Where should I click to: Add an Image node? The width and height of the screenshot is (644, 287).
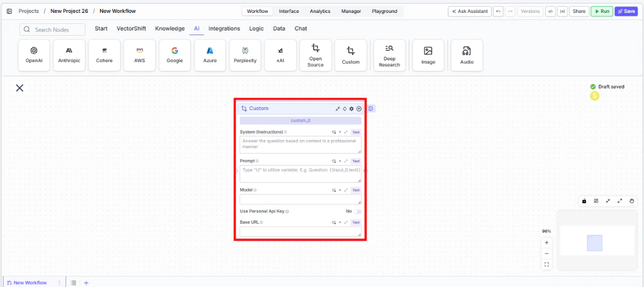[428, 55]
